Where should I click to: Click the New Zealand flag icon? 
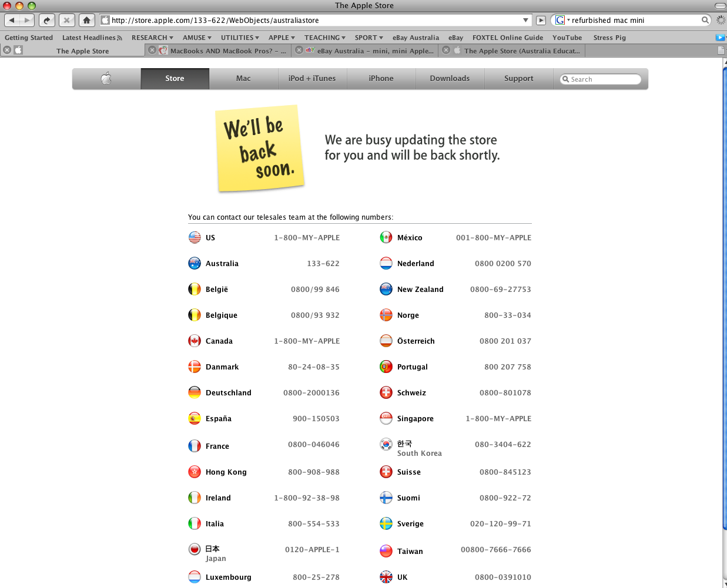tap(386, 289)
